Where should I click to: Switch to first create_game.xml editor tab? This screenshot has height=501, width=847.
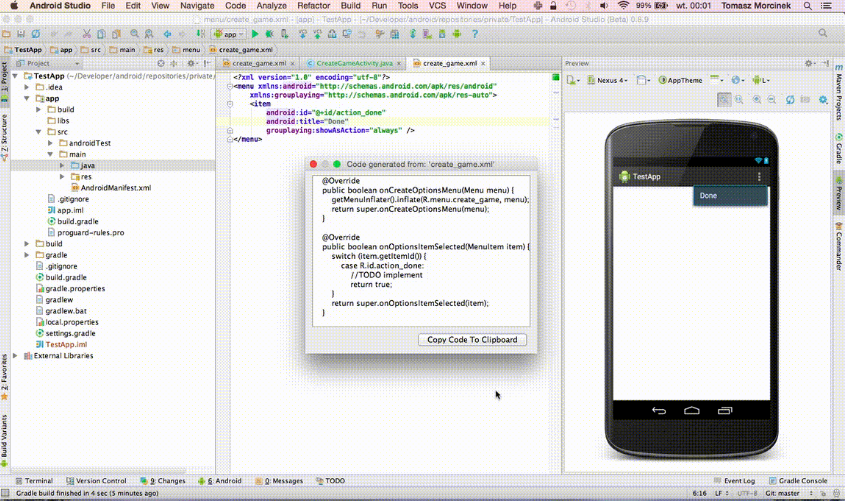(x=259, y=63)
